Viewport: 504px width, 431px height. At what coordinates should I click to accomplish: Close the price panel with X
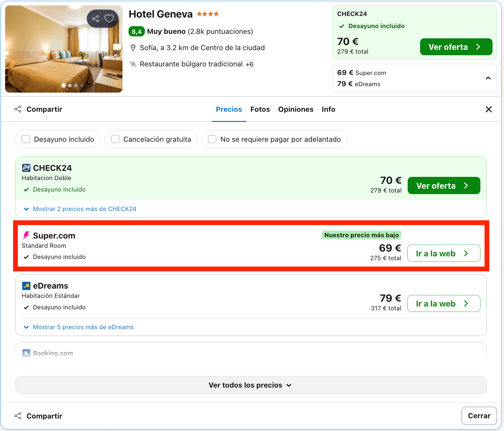(488, 110)
